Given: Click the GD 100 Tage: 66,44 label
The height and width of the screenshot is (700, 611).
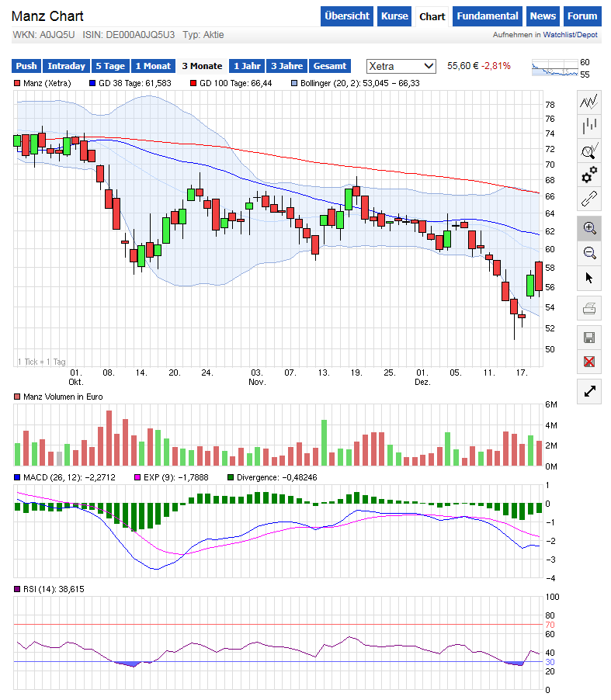Looking at the screenshot, I should [x=235, y=83].
